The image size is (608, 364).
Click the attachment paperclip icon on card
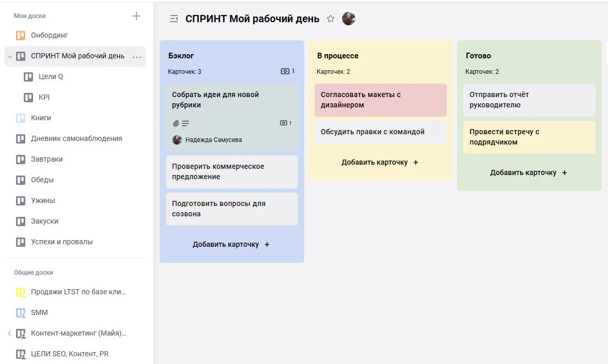[x=176, y=123]
